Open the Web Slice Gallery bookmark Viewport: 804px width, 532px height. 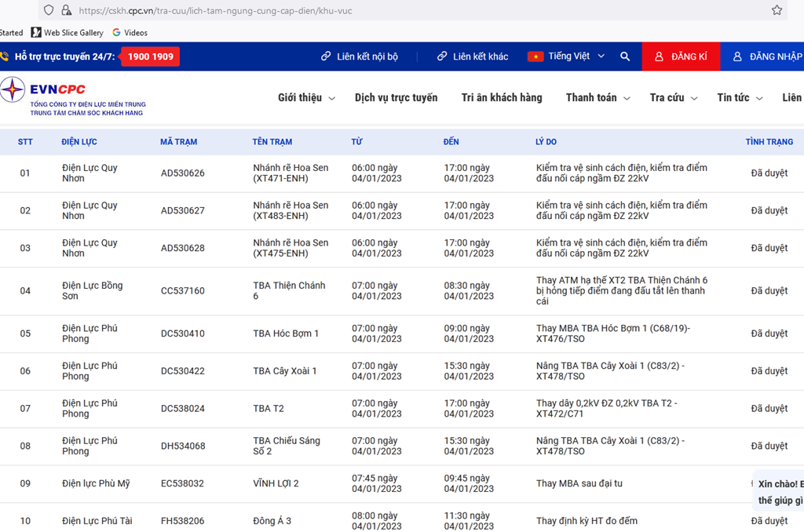67,33
